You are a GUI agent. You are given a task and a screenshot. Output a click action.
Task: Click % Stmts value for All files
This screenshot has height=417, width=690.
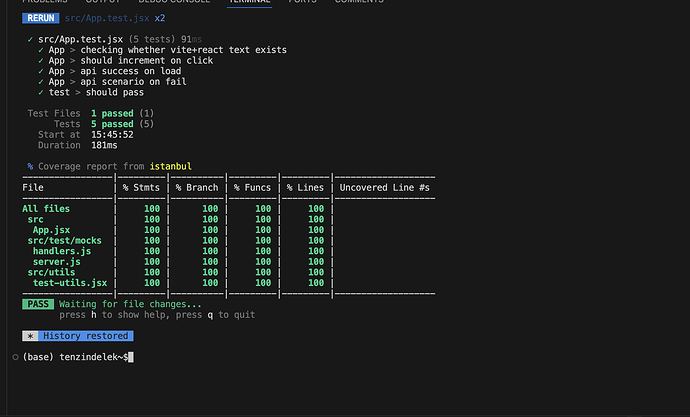click(152, 208)
